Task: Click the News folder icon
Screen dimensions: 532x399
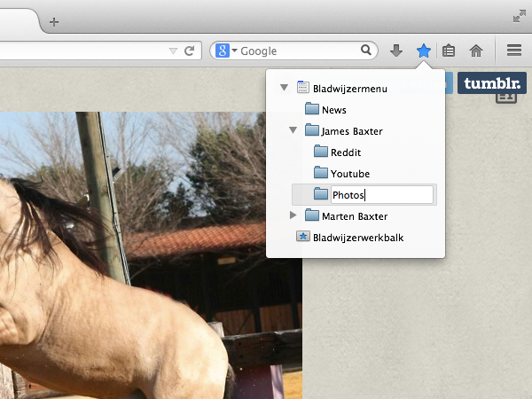Action: point(312,108)
